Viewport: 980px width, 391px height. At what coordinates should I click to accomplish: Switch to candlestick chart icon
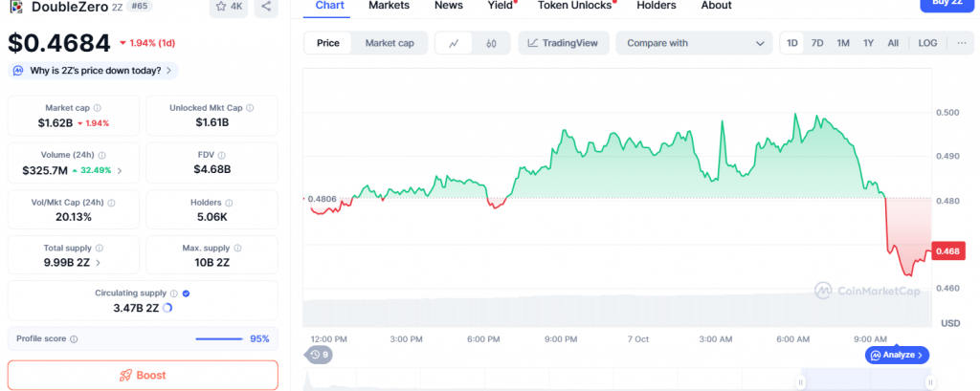[491, 43]
